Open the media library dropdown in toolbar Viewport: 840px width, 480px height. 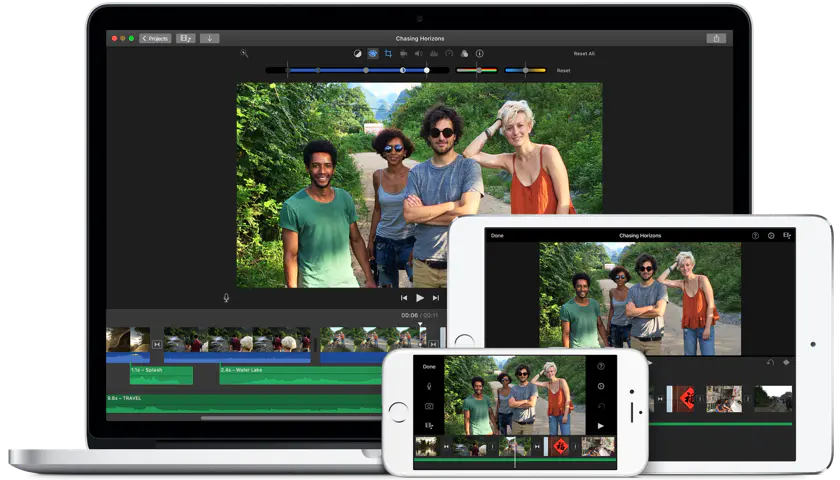point(186,38)
